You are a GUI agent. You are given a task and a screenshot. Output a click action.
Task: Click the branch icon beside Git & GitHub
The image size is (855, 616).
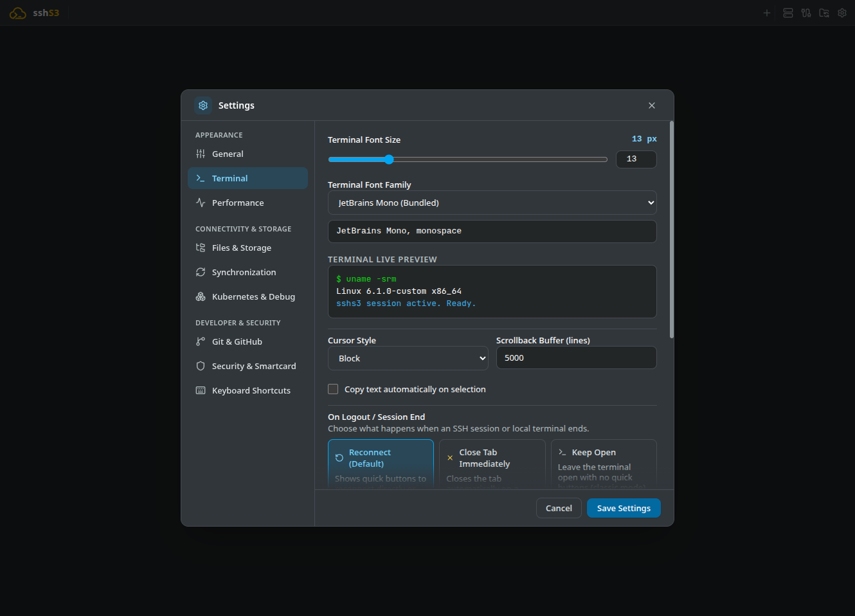201,341
